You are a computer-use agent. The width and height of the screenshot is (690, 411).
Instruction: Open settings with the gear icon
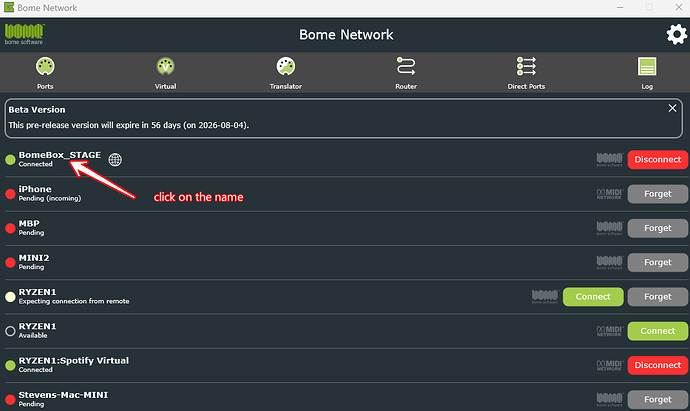(x=676, y=34)
